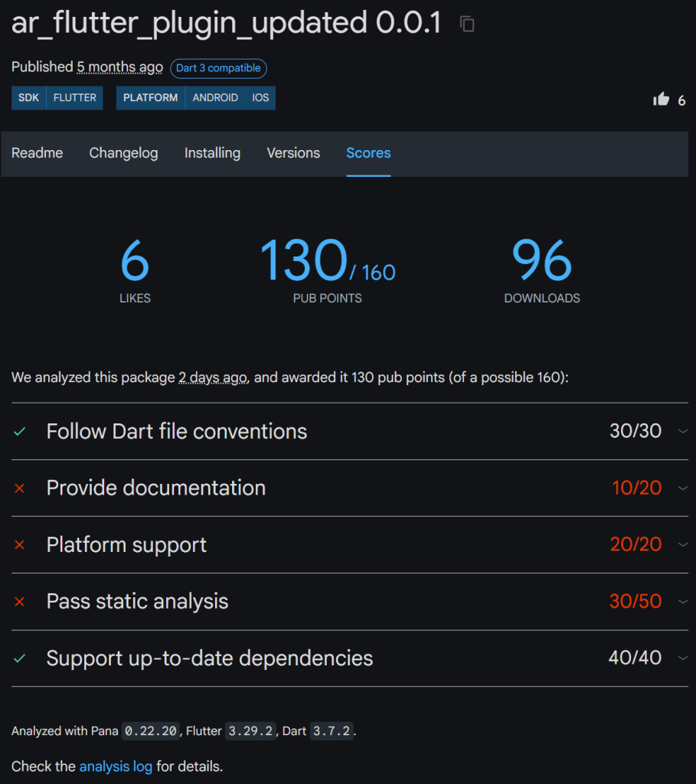Click red X beside Provide documentation

[19, 488]
